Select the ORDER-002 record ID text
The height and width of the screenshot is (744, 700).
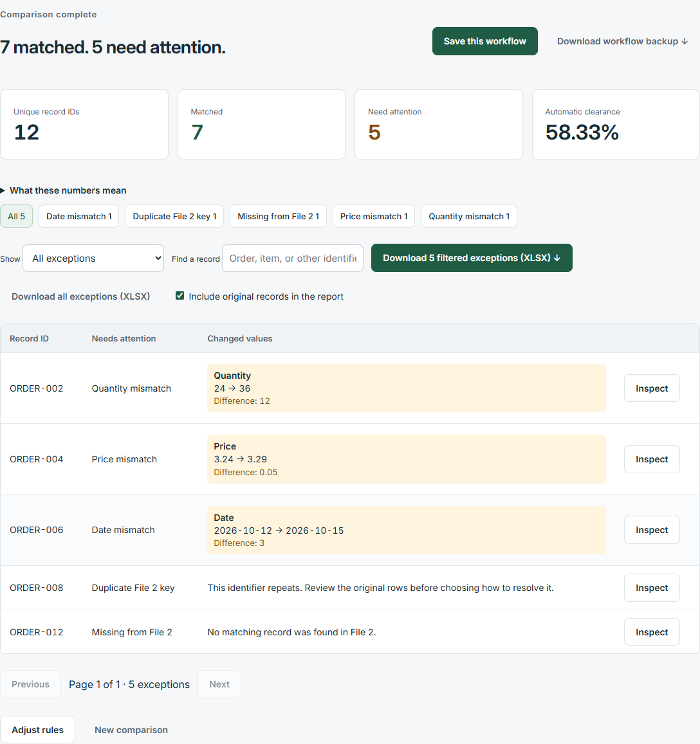tap(36, 388)
